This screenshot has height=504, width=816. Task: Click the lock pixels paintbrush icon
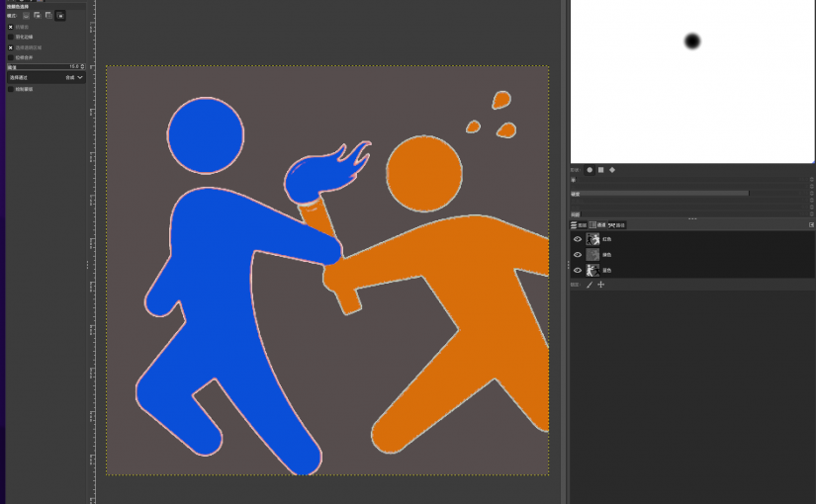tap(589, 285)
